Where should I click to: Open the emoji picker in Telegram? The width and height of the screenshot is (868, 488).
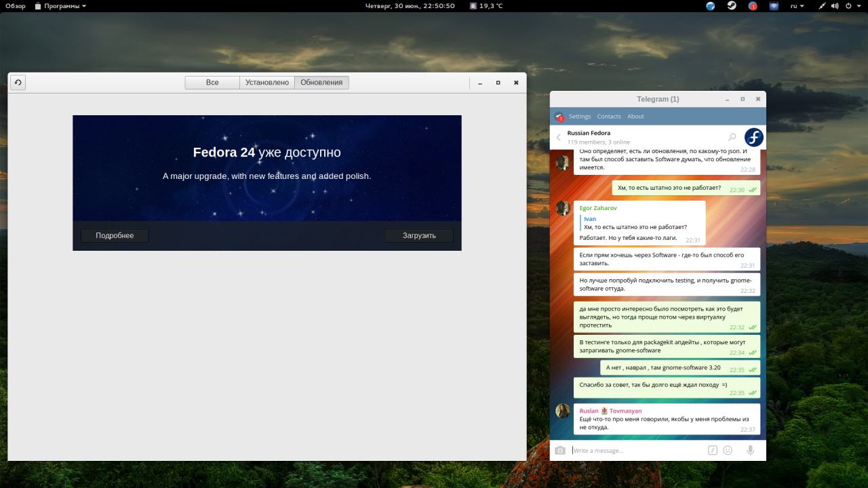[728, 450]
